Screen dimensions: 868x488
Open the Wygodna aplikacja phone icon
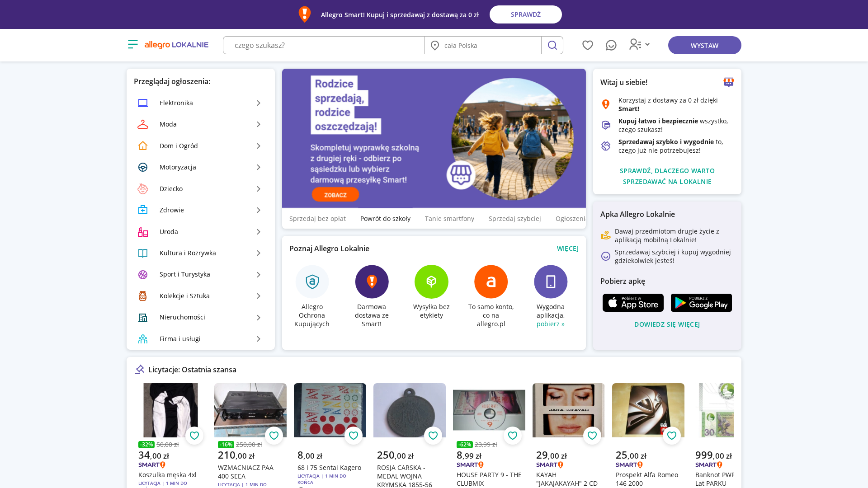click(551, 282)
